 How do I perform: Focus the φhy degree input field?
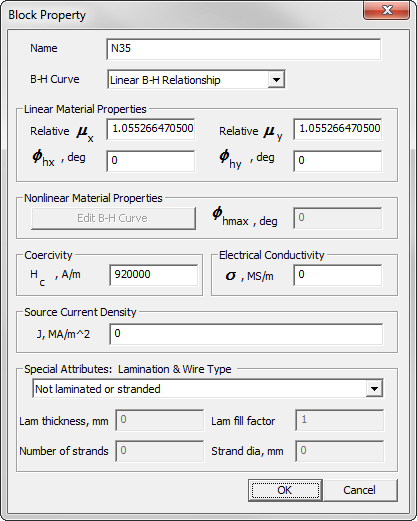[x=338, y=161]
